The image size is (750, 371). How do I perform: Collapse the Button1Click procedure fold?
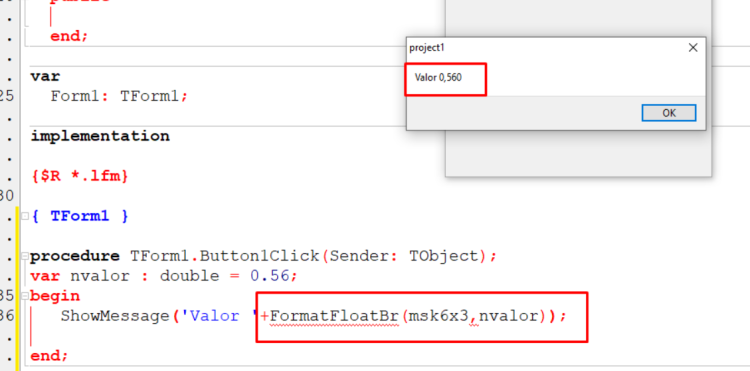25,256
